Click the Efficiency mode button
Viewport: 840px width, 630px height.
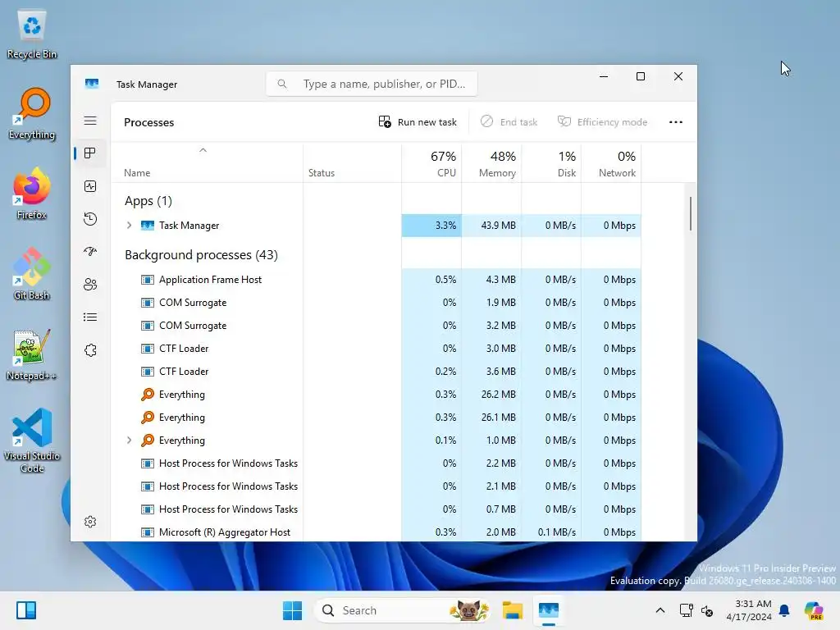[x=602, y=122]
